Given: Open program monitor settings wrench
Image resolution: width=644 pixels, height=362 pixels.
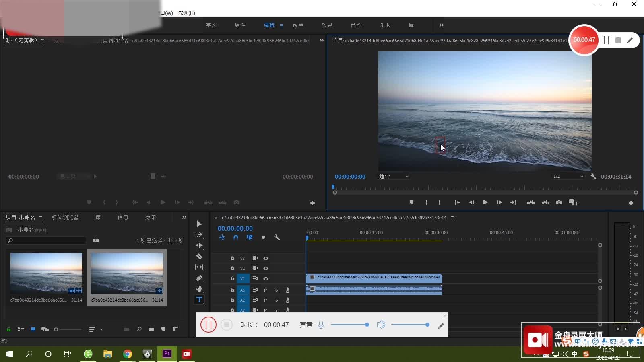Looking at the screenshot, I should point(593,176).
